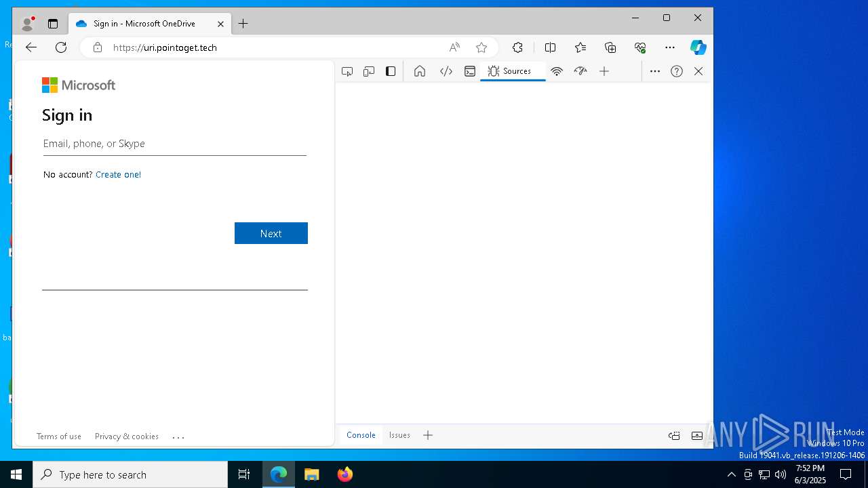Add this page to favorites

click(x=481, y=47)
